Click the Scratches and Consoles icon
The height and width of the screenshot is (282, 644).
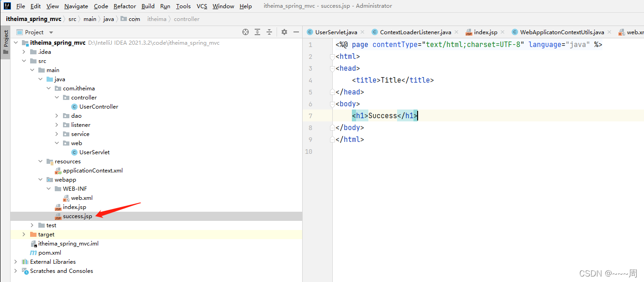[x=25, y=271]
